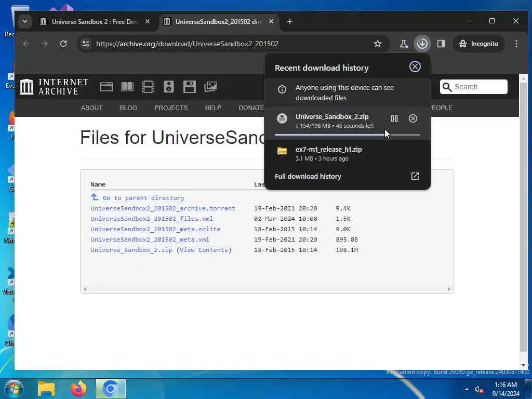This screenshot has width=532, height=399.
Task: Open UniverseSandbox2_201502_meta.xml
Action: [150, 240]
